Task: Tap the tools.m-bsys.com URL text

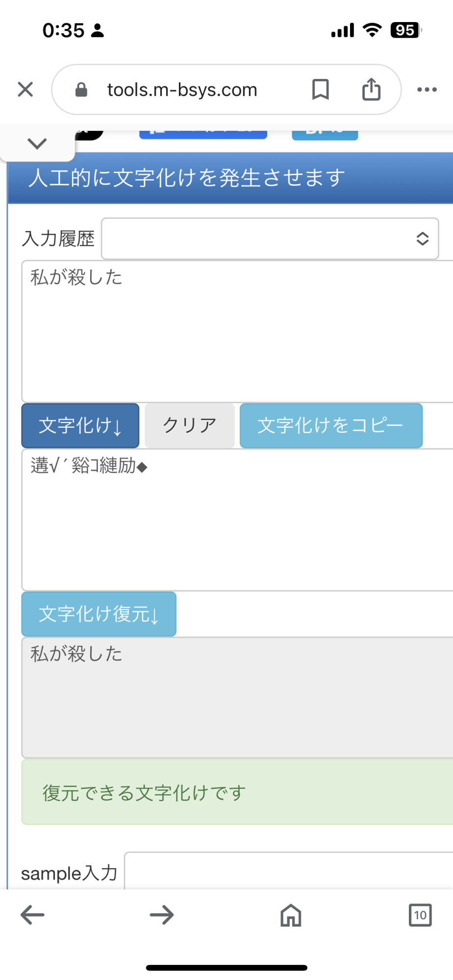Action: [182, 90]
